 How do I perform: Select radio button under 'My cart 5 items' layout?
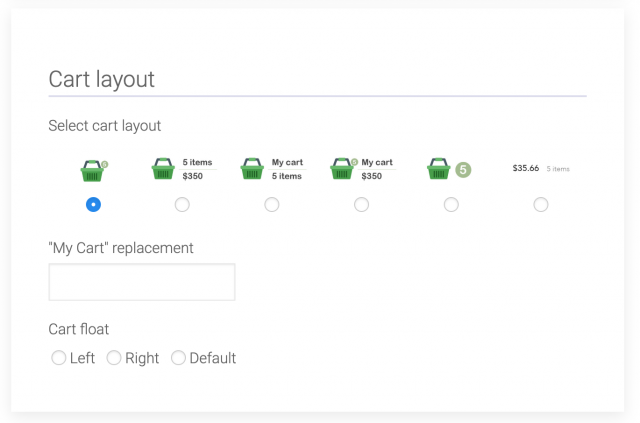[272, 204]
